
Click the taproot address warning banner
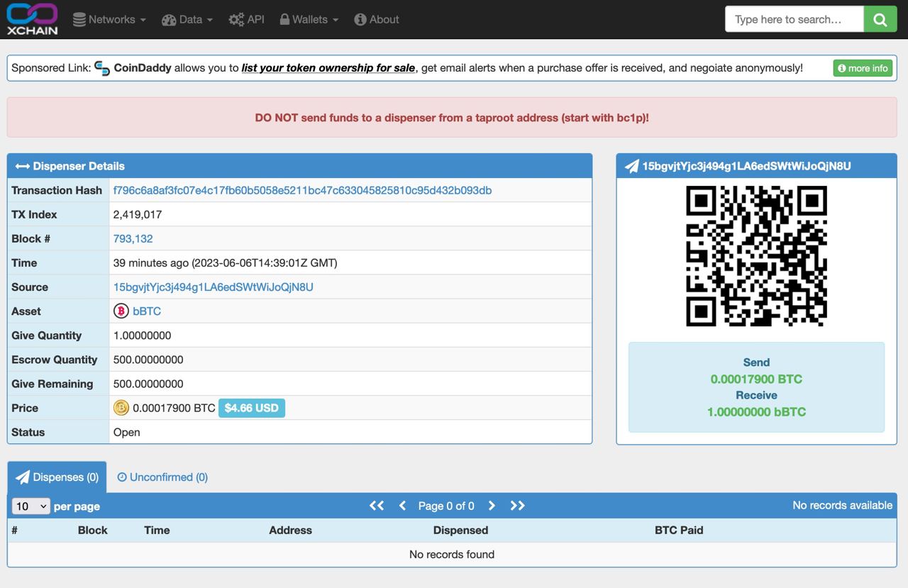452,118
